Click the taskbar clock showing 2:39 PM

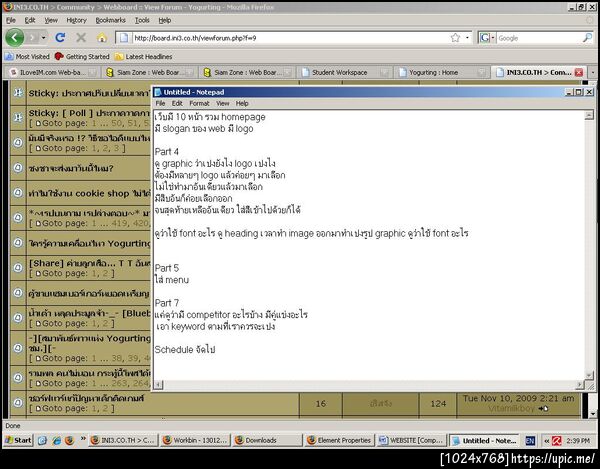pos(578,441)
